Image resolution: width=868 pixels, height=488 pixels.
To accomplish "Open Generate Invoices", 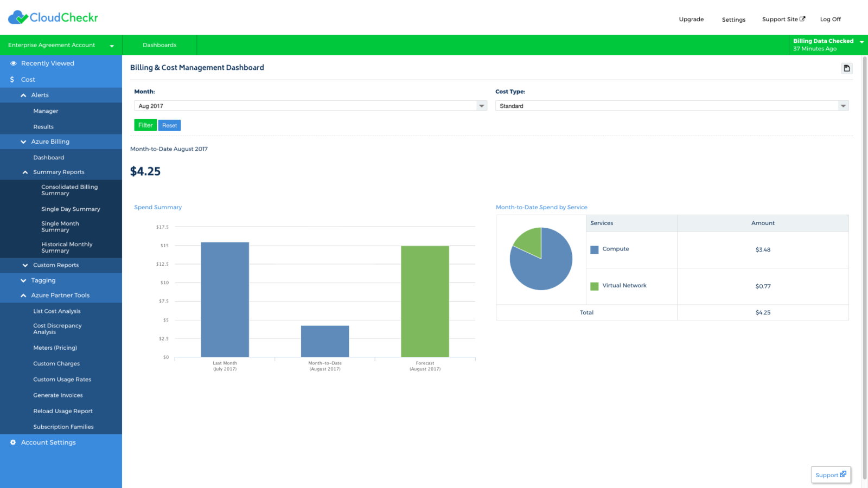I will [x=58, y=395].
